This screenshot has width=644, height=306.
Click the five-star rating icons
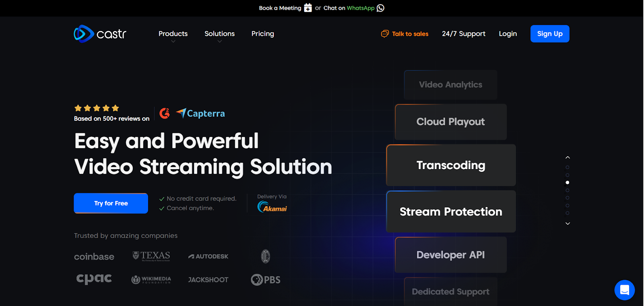[97, 108]
